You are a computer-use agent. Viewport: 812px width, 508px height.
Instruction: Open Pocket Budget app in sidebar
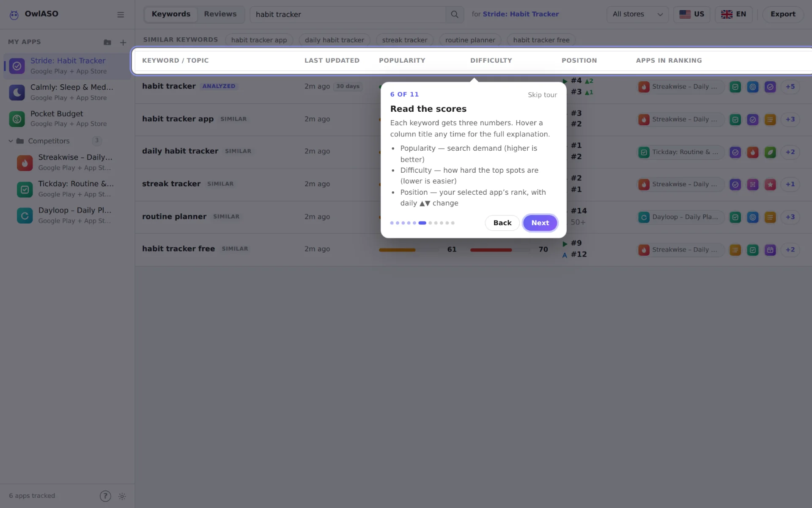click(x=68, y=119)
